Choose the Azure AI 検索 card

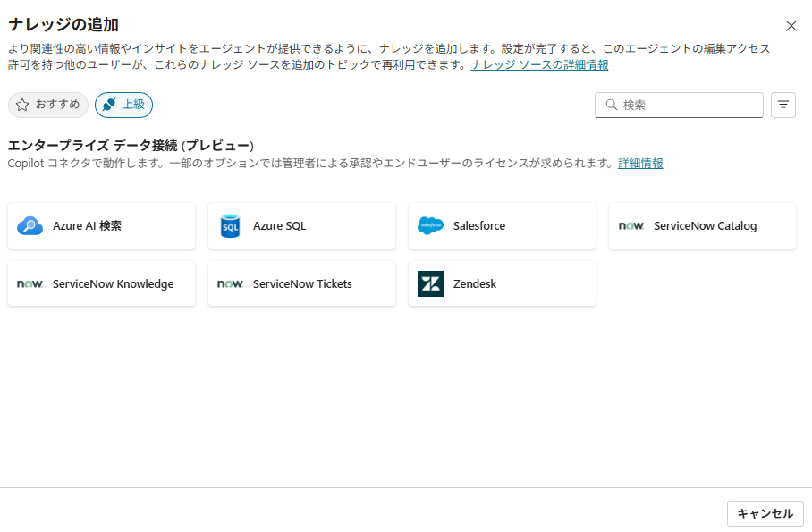(102, 226)
